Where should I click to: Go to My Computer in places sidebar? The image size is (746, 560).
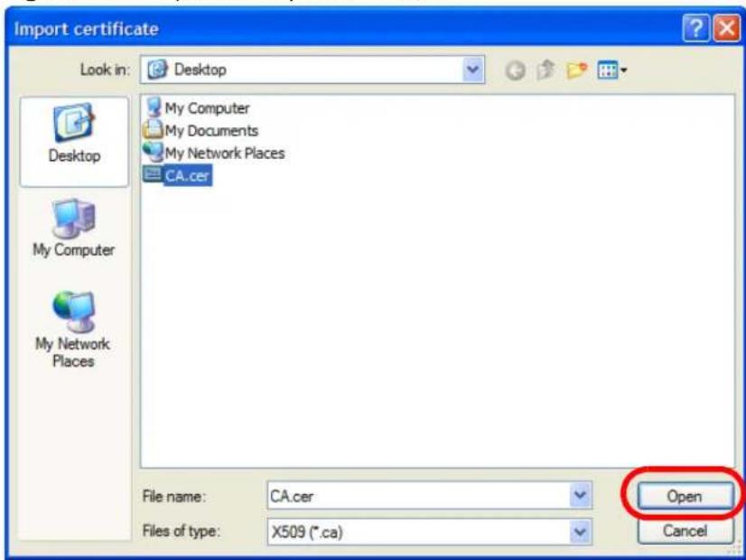(x=74, y=229)
